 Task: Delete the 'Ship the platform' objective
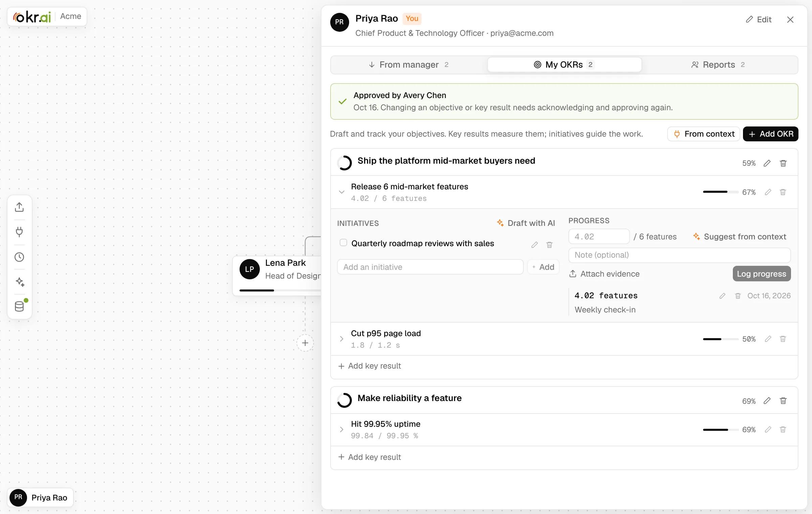coord(783,163)
